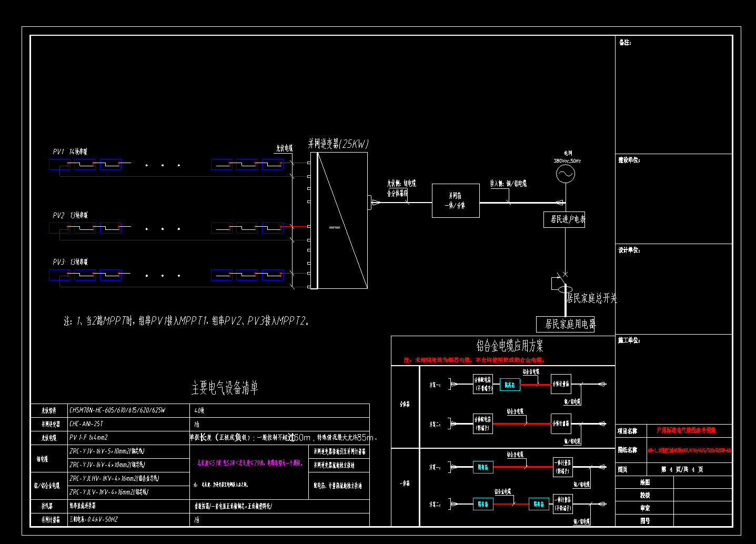
Task: Click the 光伏侧: 铜电缆 annotation
Action: pyautogui.click(x=401, y=184)
